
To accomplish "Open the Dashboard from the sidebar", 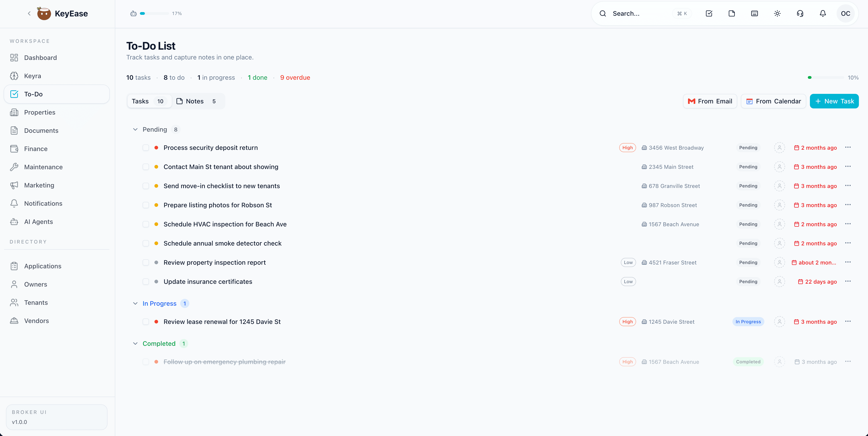I will (x=40, y=58).
